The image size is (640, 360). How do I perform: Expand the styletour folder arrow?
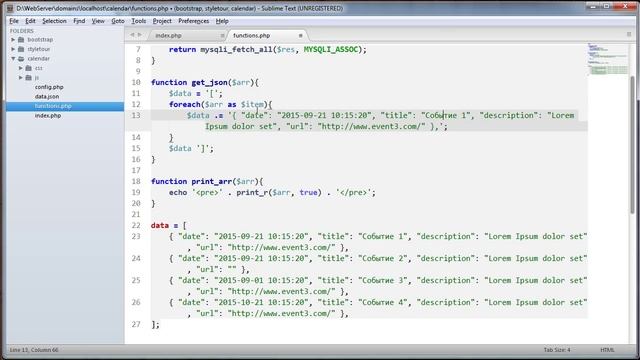tap(13, 49)
